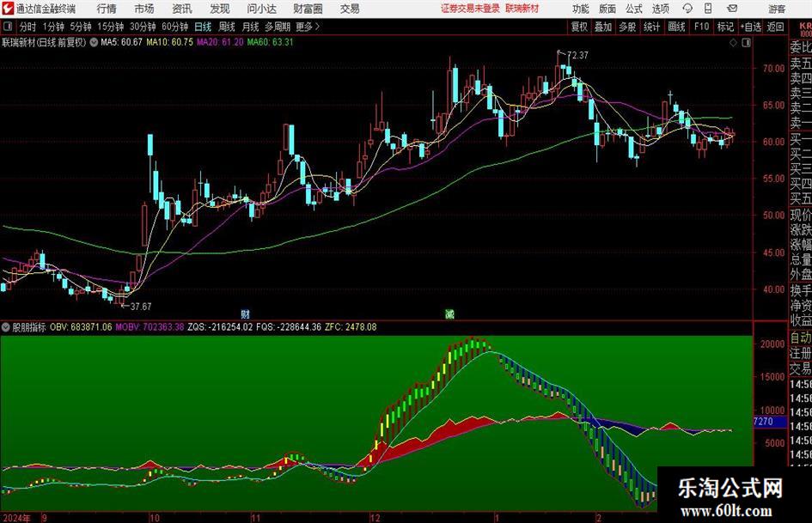The height and width of the screenshot is (523, 812).
Task: Open the 发现 menu
Action: click(220, 9)
